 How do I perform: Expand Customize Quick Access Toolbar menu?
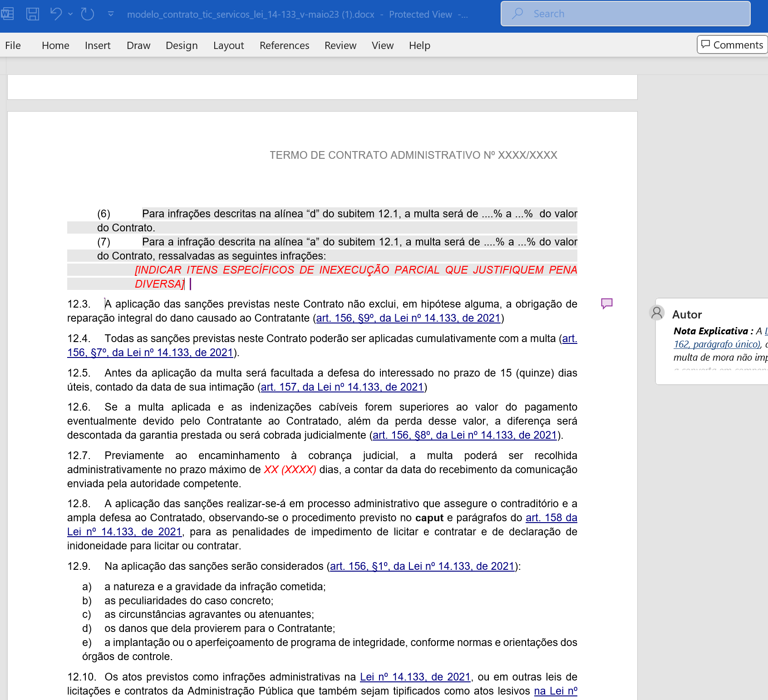tap(111, 14)
